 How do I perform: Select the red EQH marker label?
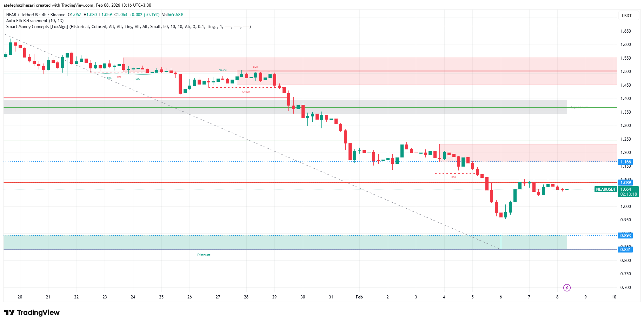pos(255,67)
